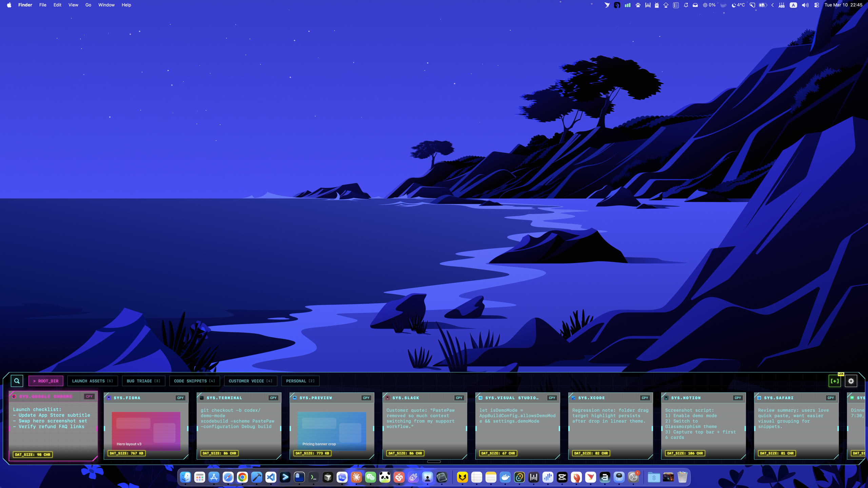Click the Slack icon on SYS.SLACK card
The width and height of the screenshot is (868, 488).
pos(388,398)
